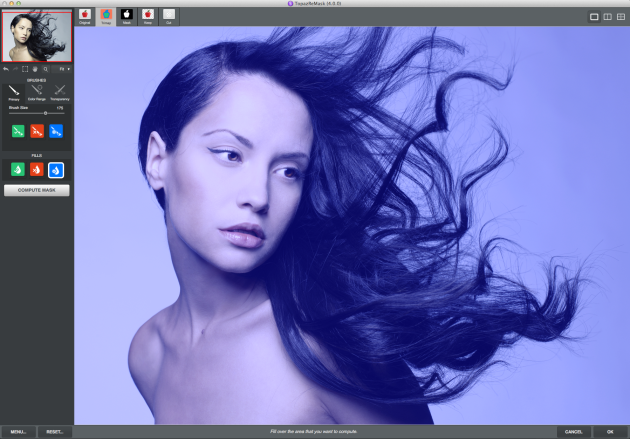Click the CANCEL button
Screen dimensions: 630x439
click(x=573, y=432)
